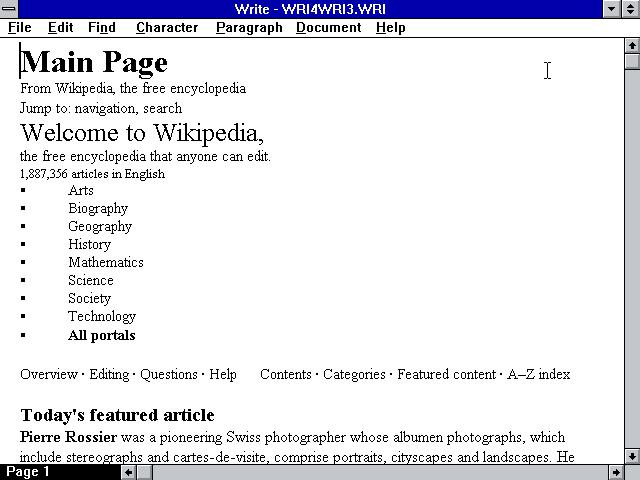Click 'the free encyclopedia that anyone can edit.'

(x=145, y=156)
